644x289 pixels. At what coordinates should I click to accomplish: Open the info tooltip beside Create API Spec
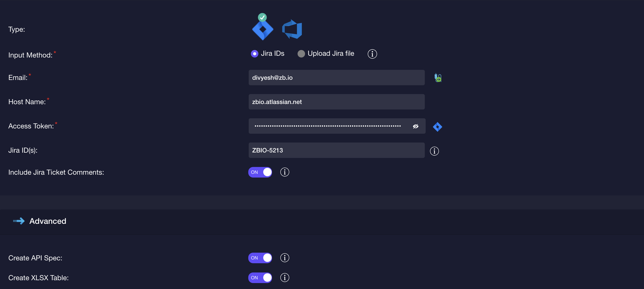tap(285, 258)
